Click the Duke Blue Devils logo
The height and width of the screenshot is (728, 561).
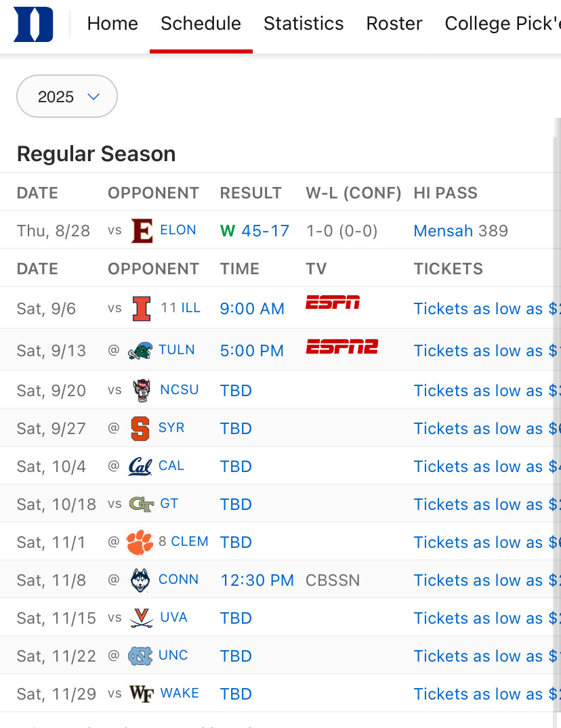(33, 24)
